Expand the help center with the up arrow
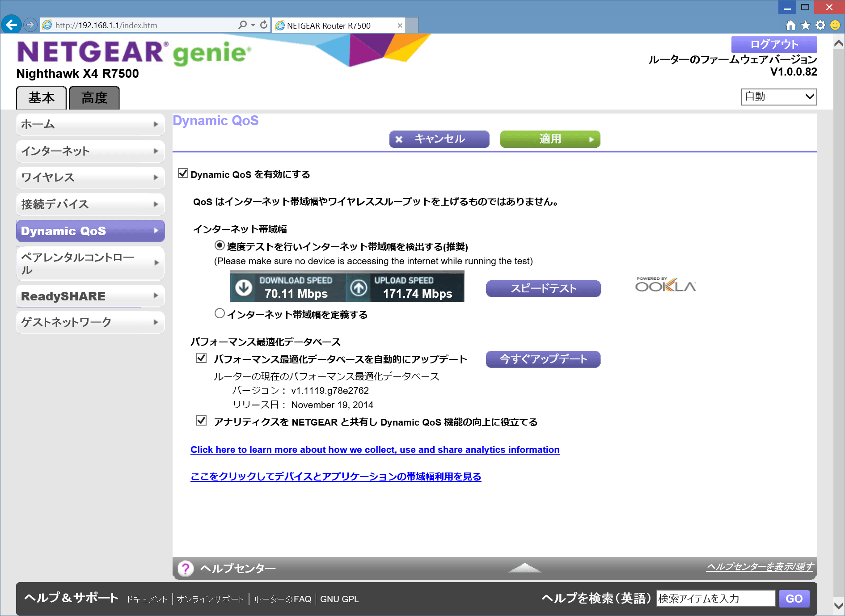845x616 pixels. coord(524,568)
